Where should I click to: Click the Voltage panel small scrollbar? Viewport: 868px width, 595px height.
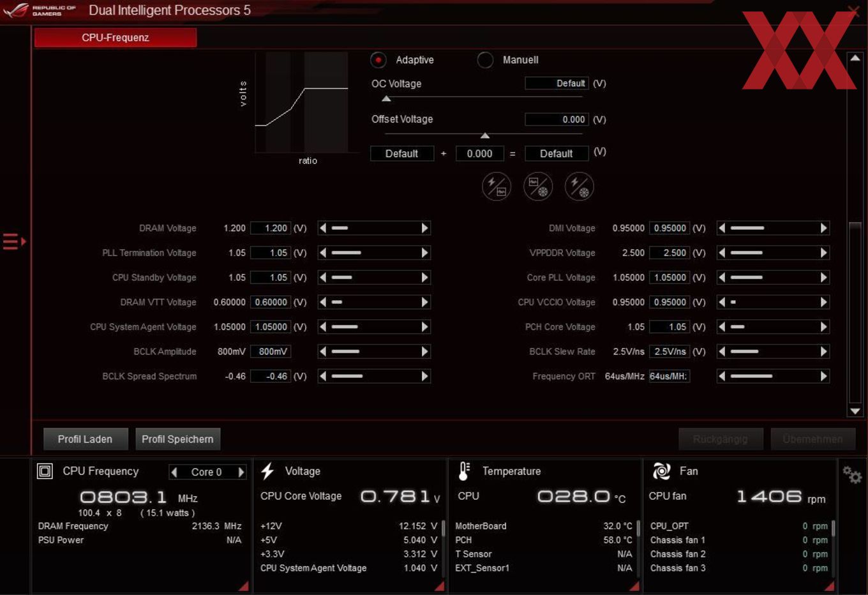[443, 528]
